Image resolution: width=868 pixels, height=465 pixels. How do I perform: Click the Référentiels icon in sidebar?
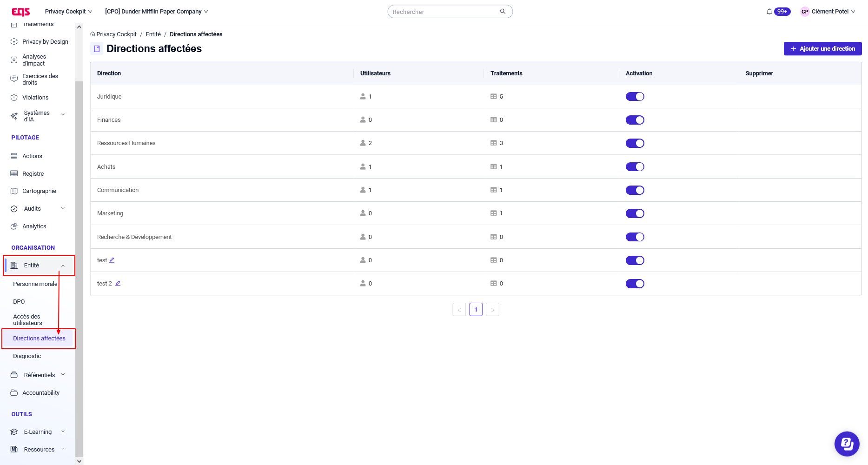tap(14, 375)
